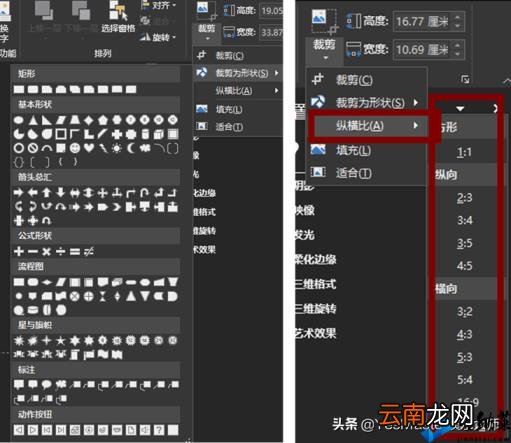This screenshot has height=443, width=511.
Task: Open the 对齐 align dropdown
Action: [x=158, y=5]
